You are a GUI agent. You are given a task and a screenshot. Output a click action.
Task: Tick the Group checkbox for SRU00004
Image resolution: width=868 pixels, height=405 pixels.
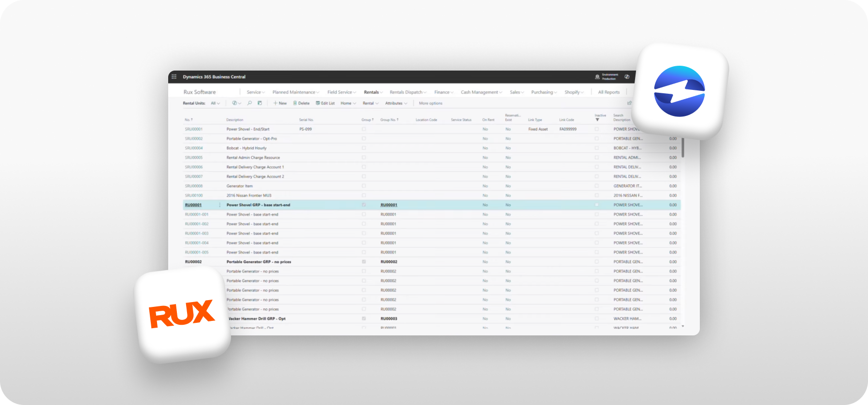(x=364, y=148)
